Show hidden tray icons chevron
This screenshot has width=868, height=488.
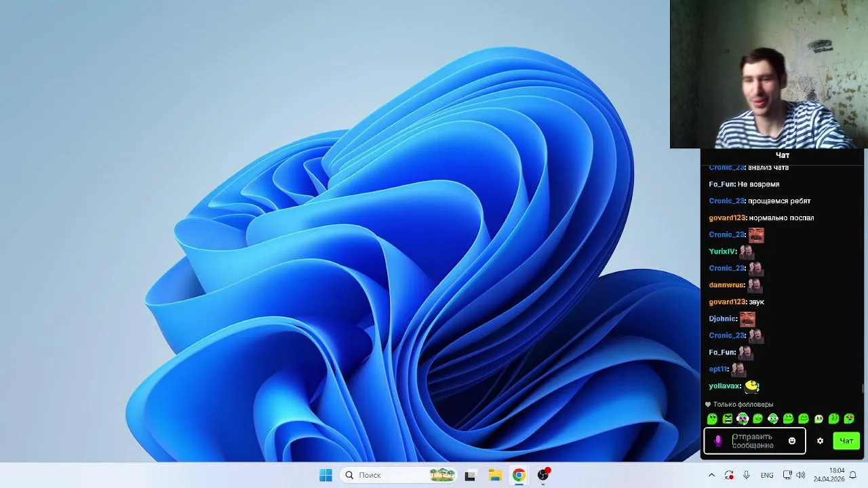[x=711, y=475]
